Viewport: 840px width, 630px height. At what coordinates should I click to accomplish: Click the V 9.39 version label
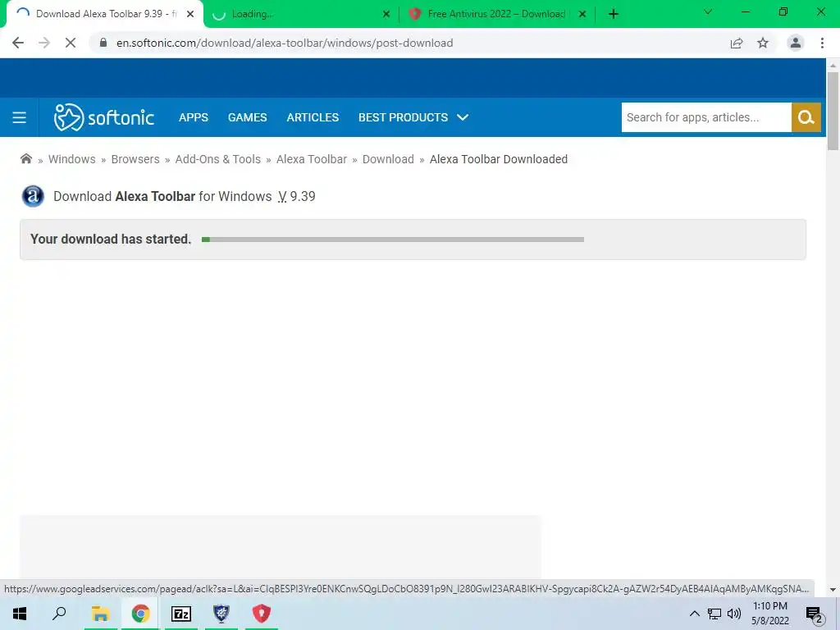tap(297, 197)
